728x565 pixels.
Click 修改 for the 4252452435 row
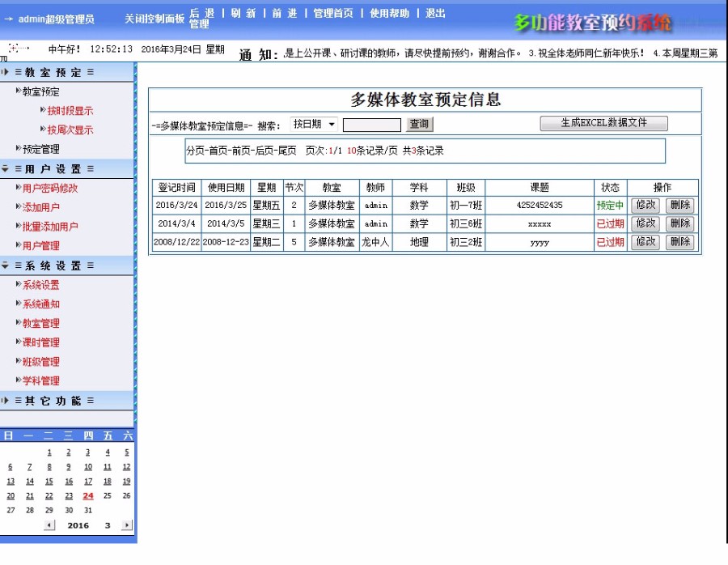645,205
